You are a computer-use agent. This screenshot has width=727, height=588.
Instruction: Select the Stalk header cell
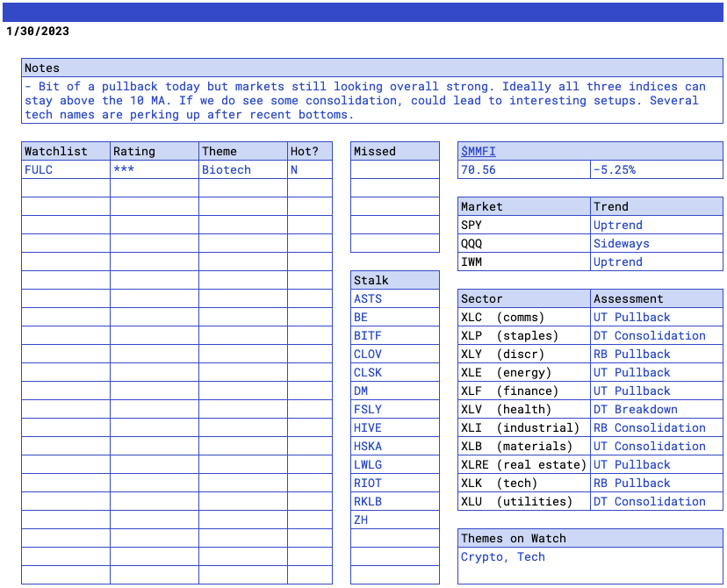click(395, 280)
